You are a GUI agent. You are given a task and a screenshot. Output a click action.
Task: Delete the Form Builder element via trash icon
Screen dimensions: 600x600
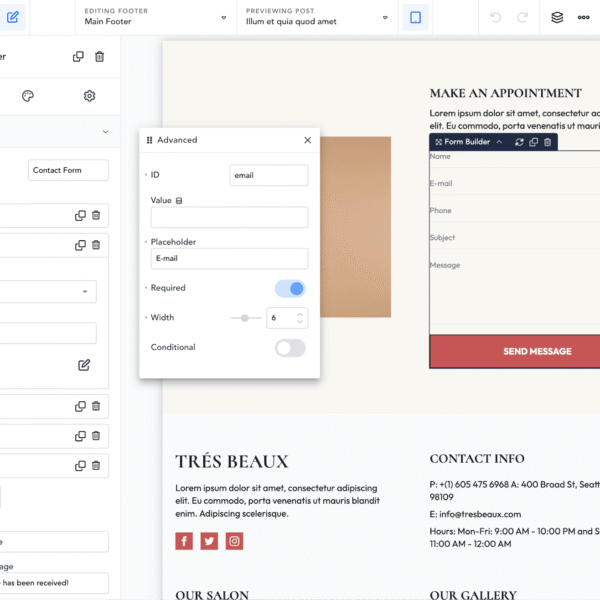548,142
